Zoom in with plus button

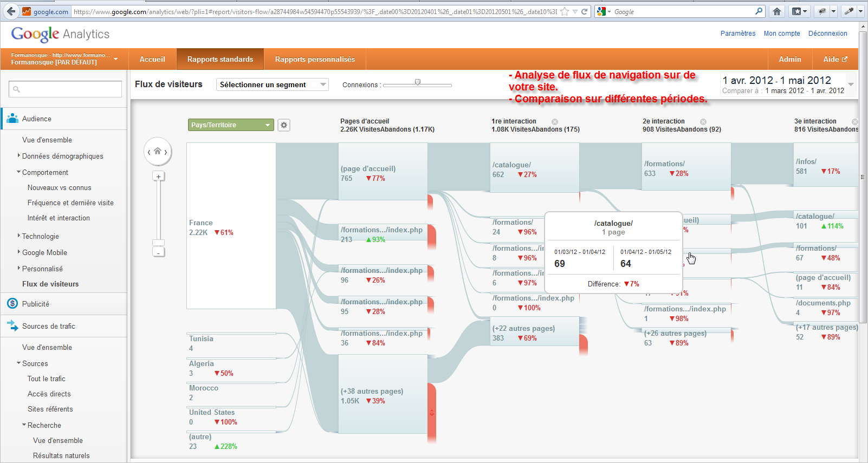tap(158, 177)
